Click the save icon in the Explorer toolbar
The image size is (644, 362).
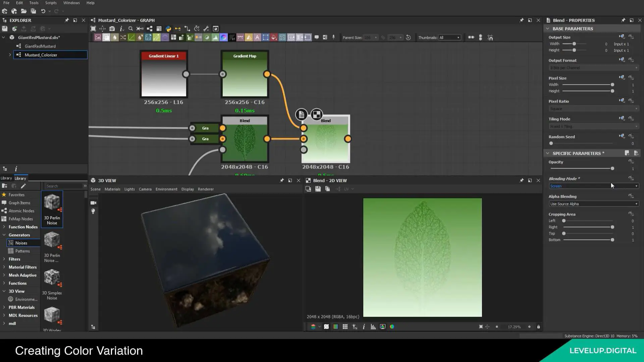click(x=5, y=29)
